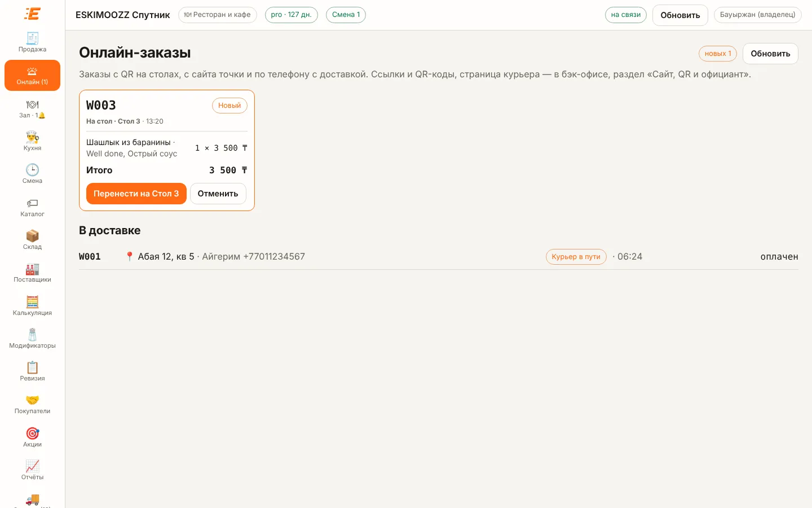Click the Шашлык из баранины item name
The image size is (812, 508).
coord(129,142)
